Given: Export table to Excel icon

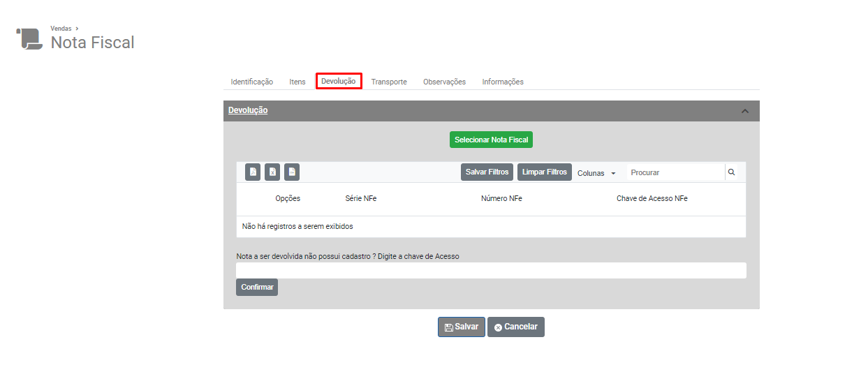Looking at the screenshot, I should pos(272,172).
